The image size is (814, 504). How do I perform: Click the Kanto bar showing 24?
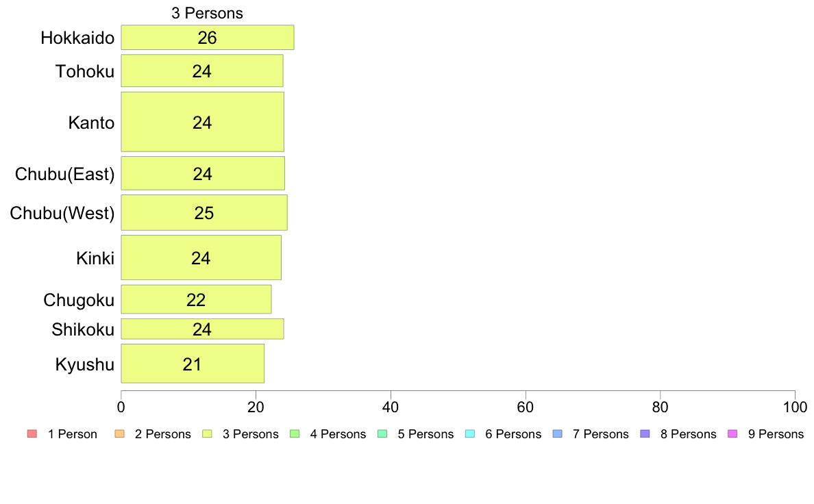202,122
